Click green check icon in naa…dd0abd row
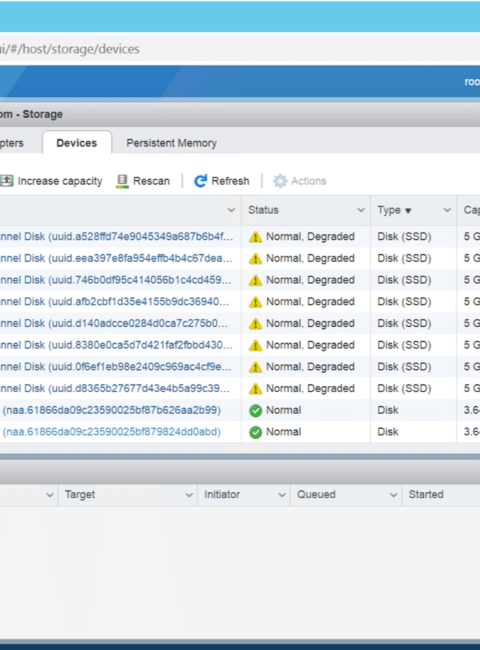 [x=255, y=432]
